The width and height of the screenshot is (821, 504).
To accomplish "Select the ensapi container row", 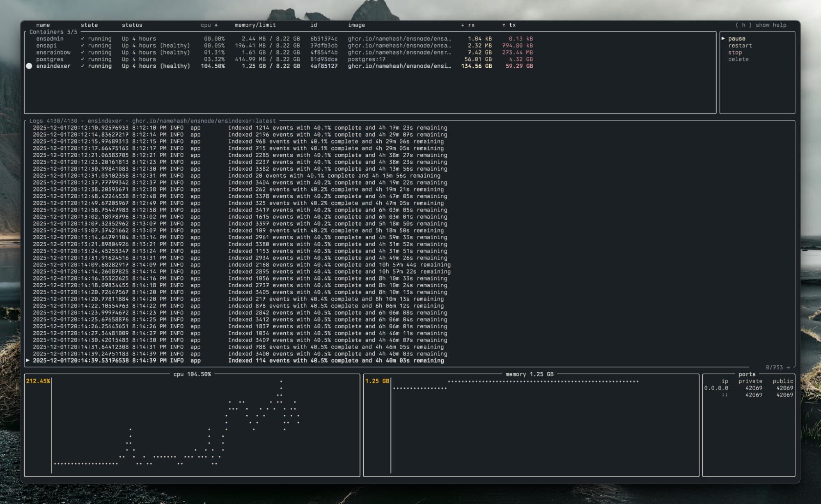I will 46,46.
